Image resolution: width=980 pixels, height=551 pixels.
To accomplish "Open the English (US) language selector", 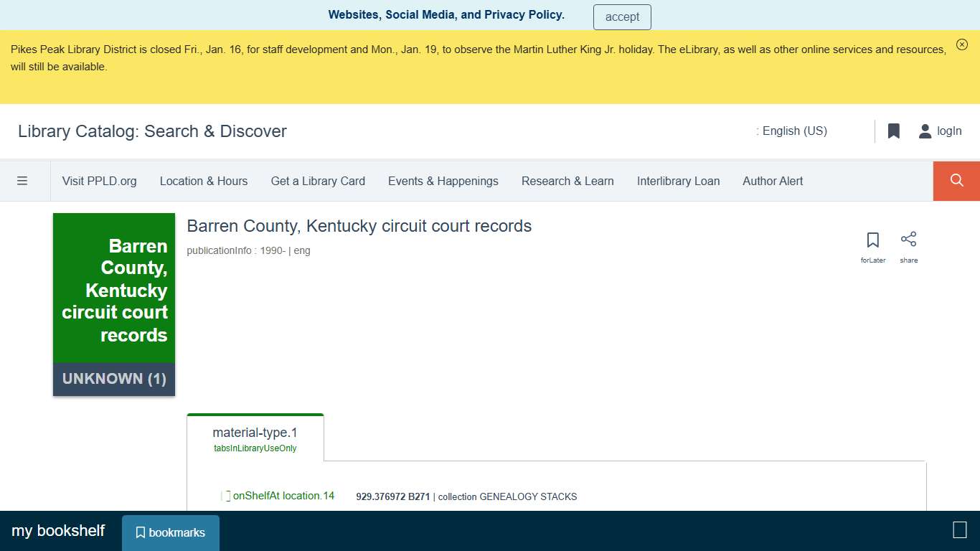I will click(793, 131).
